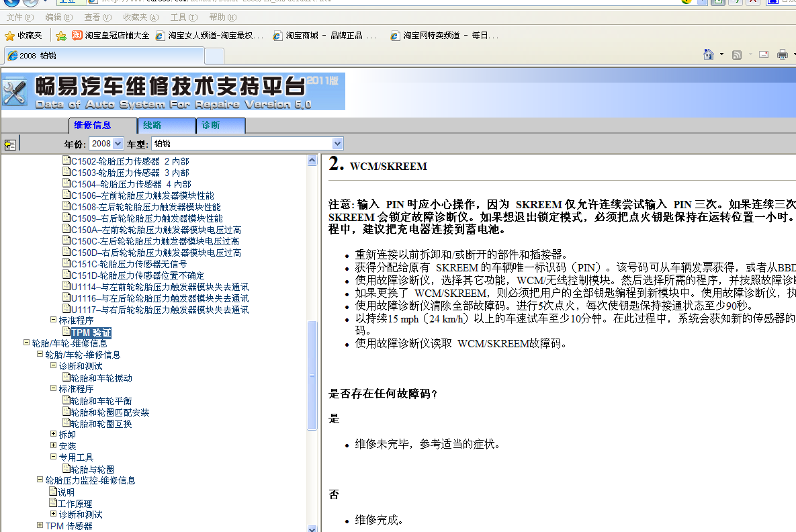The width and height of the screenshot is (796, 532).
Task: Click the 收藏夹 favorites star button
Action: tap(24, 36)
